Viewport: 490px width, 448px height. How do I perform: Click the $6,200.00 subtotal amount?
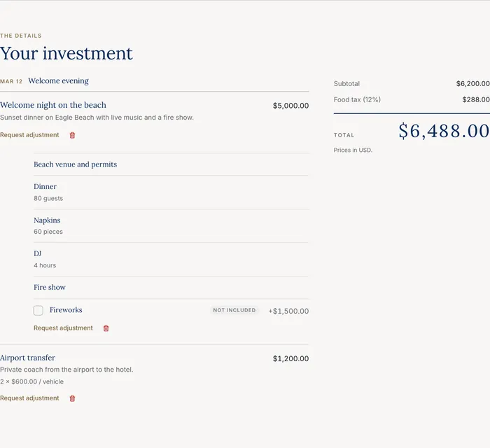472,84
